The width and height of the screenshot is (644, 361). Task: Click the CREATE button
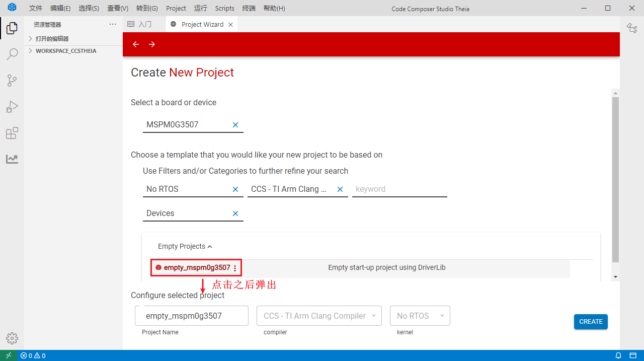[591, 322]
